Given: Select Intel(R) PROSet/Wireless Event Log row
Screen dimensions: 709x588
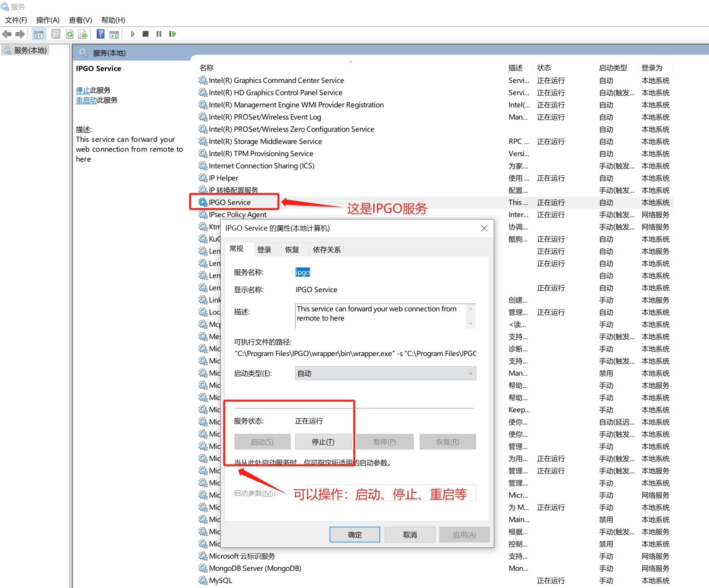Looking at the screenshot, I should click(435, 117).
